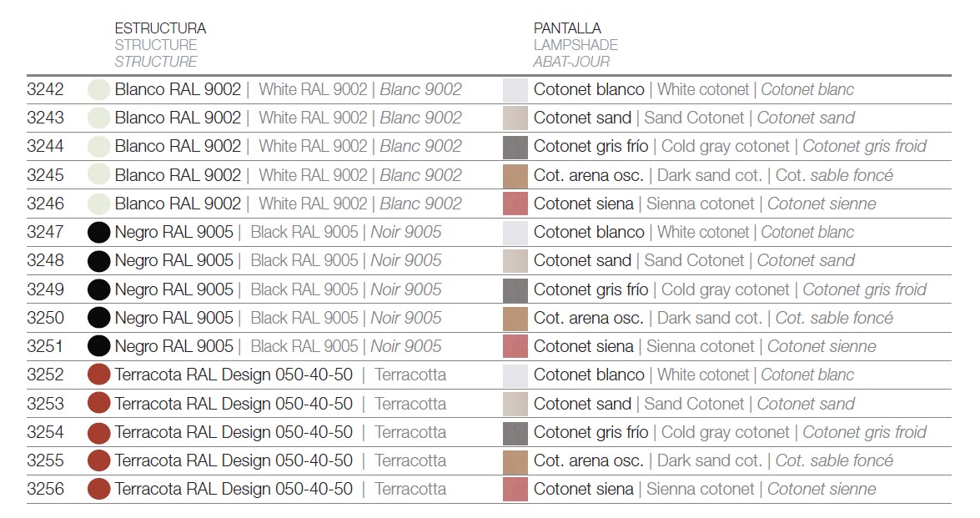Select reference code 3254
Image resolution: width=980 pixels, height=518 pixels.
(45, 432)
